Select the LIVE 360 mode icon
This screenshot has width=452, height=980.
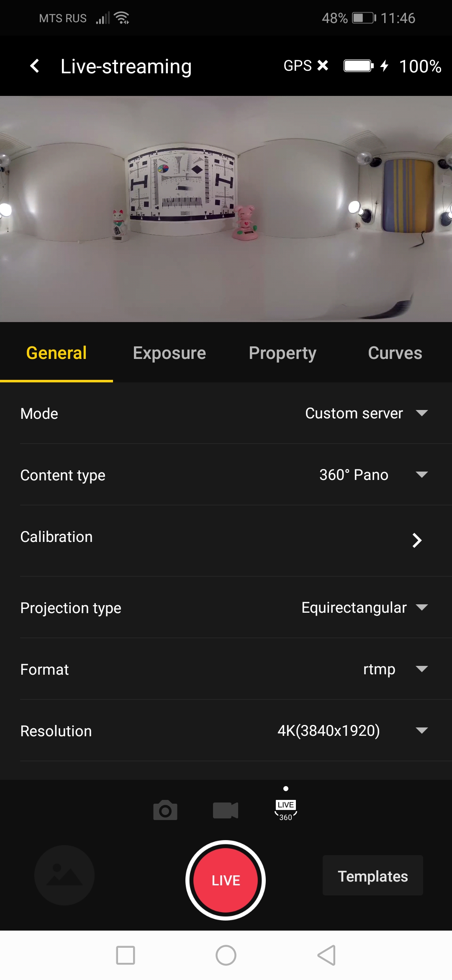click(x=286, y=810)
